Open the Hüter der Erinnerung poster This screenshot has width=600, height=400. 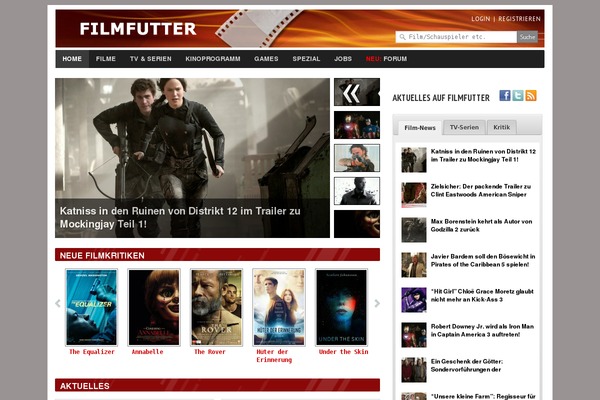[x=279, y=307]
